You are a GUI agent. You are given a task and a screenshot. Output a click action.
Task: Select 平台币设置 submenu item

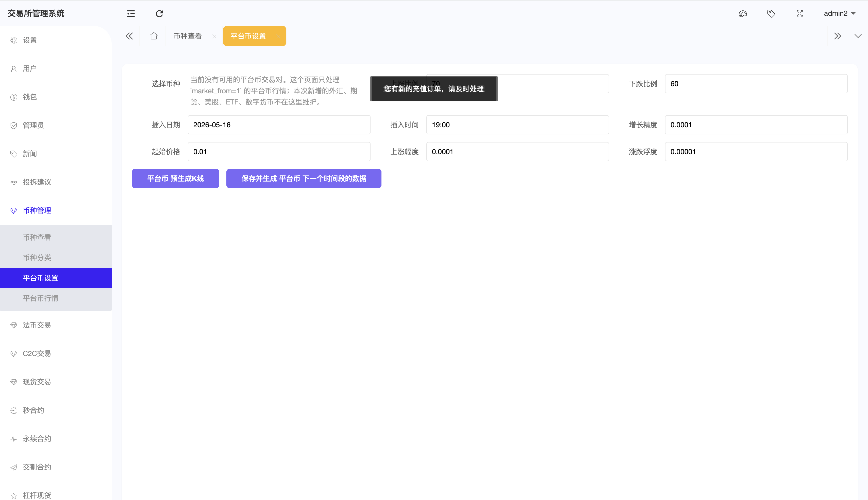coord(56,278)
